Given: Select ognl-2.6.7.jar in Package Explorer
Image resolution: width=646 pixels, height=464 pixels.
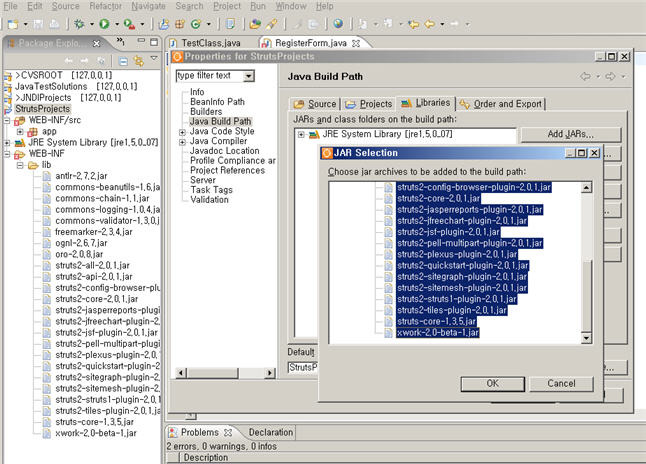Looking at the screenshot, I should pyautogui.click(x=81, y=244).
